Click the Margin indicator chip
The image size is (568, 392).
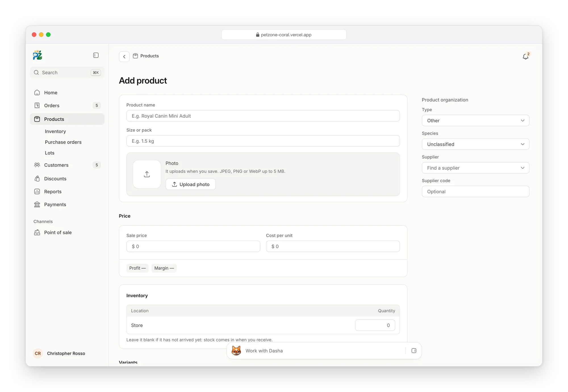164,268
